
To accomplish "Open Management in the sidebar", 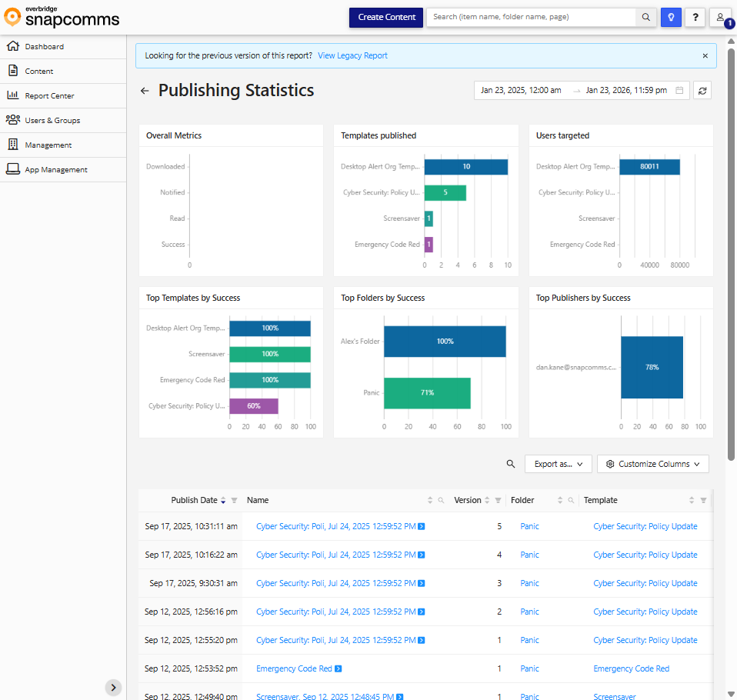I will (63, 145).
